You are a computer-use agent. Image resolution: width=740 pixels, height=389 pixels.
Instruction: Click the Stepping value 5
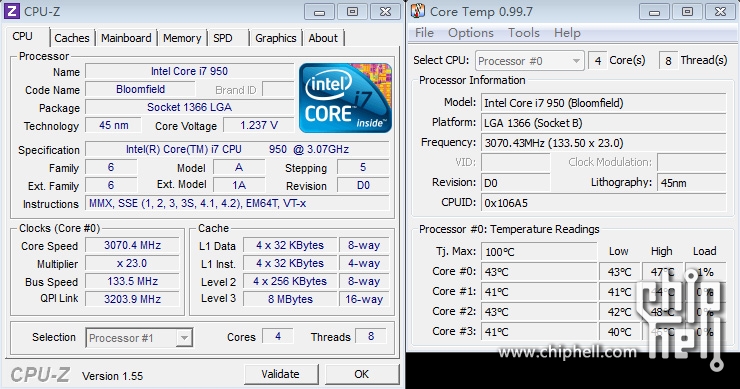tap(363, 167)
